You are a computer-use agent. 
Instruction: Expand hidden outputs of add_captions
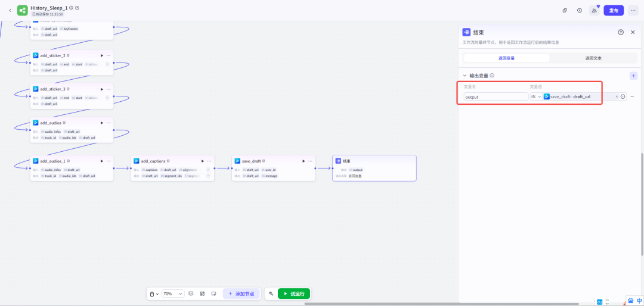pos(208,176)
